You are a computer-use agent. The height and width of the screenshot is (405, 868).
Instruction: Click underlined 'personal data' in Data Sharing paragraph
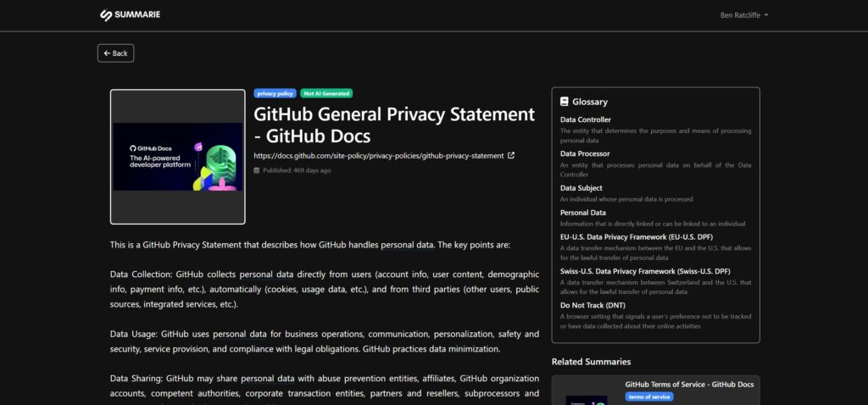point(267,379)
